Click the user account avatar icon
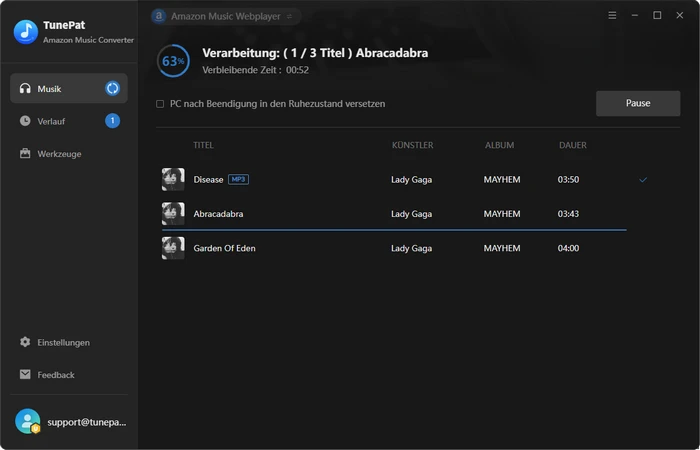 (x=28, y=421)
